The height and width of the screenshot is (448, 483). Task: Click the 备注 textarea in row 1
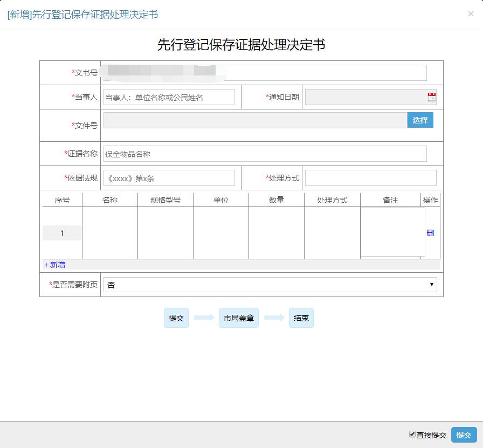click(x=393, y=232)
